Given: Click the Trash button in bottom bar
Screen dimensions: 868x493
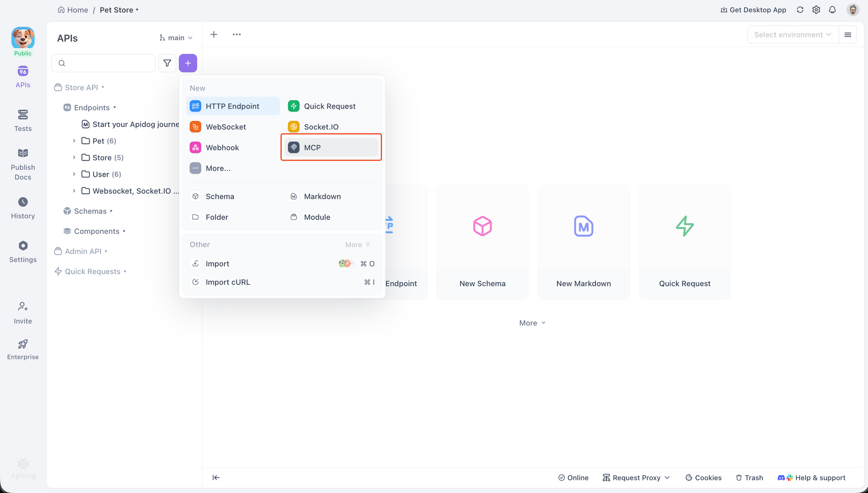Looking at the screenshot, I should pyautogui.click(x=749, y=477).
